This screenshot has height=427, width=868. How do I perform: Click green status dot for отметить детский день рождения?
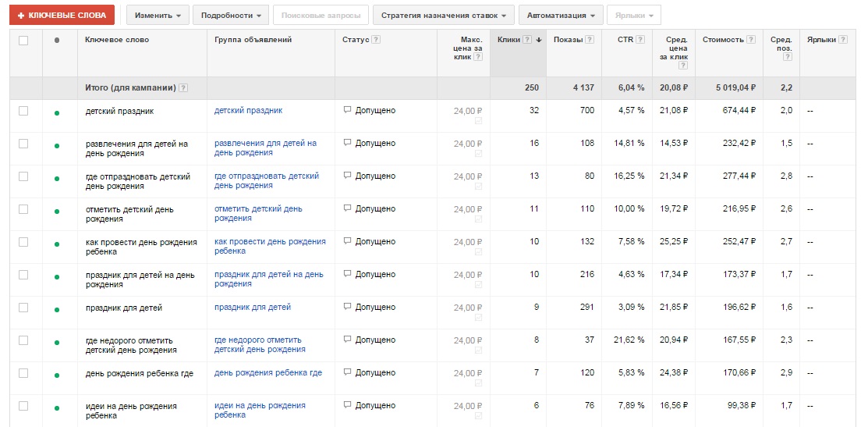tap(56, 212)
